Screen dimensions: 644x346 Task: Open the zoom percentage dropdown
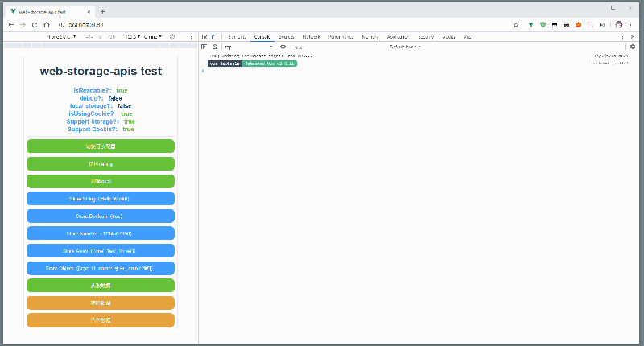point(133,36)
